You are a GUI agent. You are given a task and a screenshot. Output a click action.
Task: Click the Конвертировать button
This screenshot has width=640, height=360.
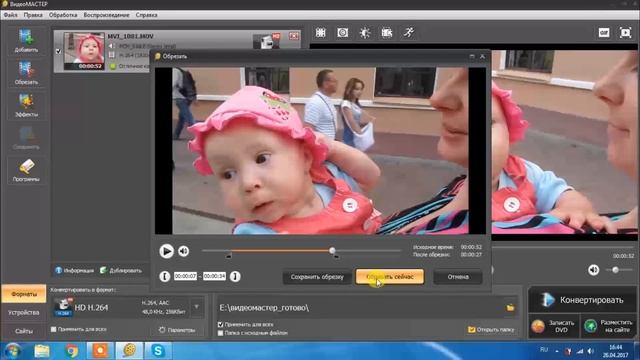click(582, 300)
